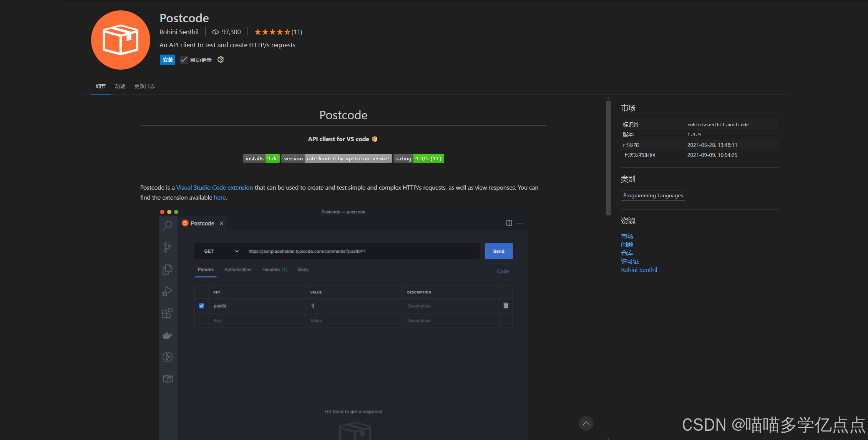Click the empty Key placeholder field

(257, 320)
